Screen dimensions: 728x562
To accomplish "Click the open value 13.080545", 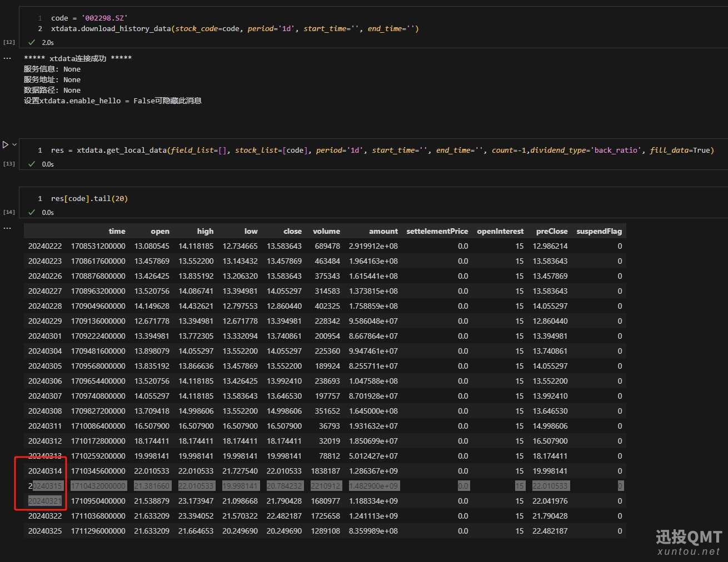I will click(152, 246).
